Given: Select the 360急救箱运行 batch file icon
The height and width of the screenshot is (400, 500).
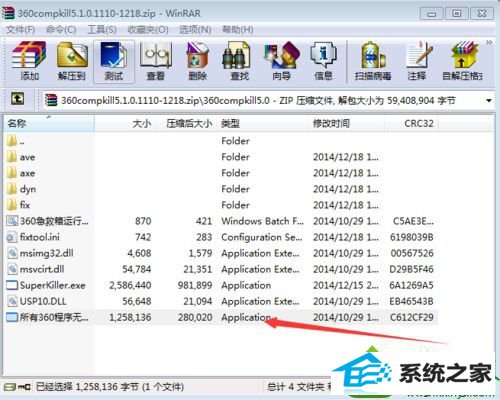Looking at the screenshot, I should 12,220.
